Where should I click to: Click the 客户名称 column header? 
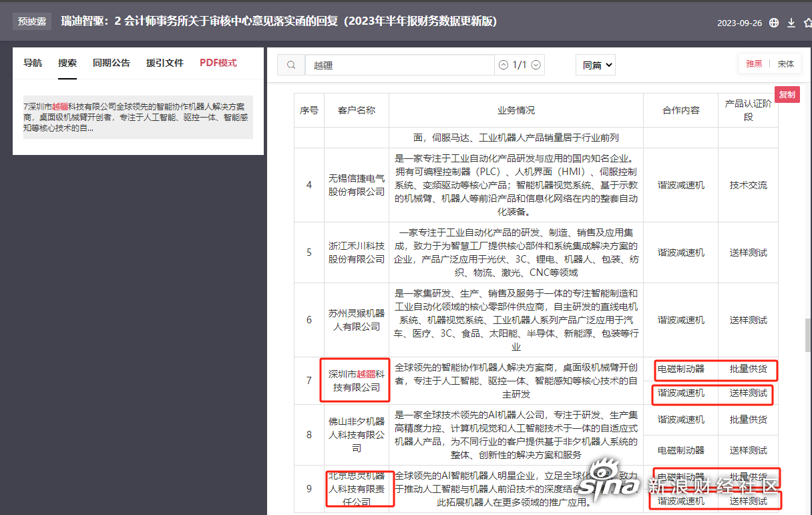[x=357, y=110]
